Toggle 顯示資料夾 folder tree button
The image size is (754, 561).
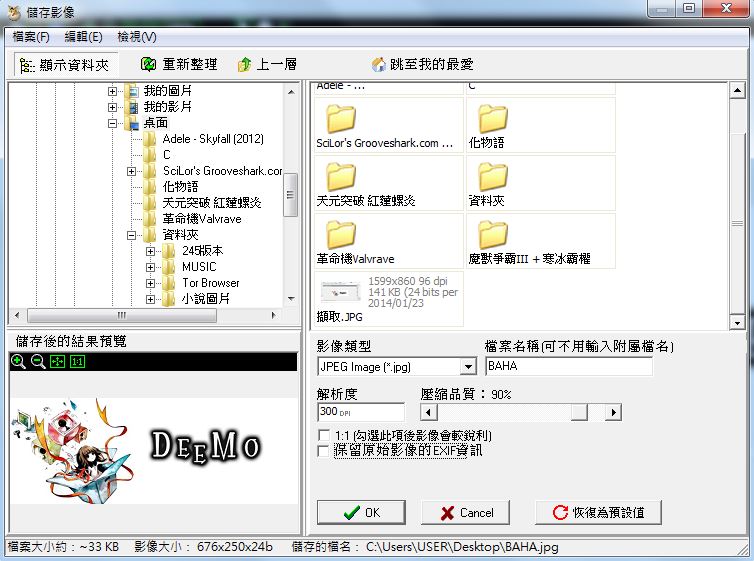click(x=65, y=64)
